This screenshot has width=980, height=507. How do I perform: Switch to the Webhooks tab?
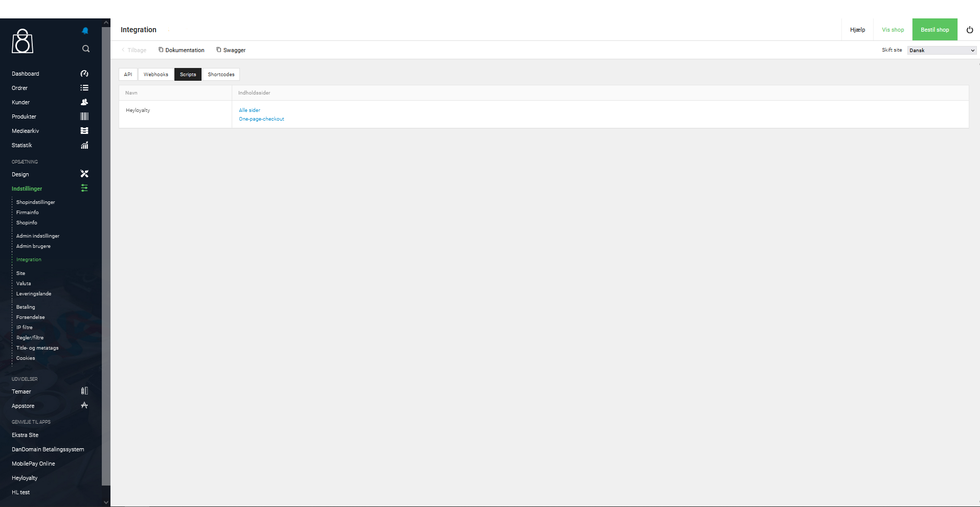(155, 75)
